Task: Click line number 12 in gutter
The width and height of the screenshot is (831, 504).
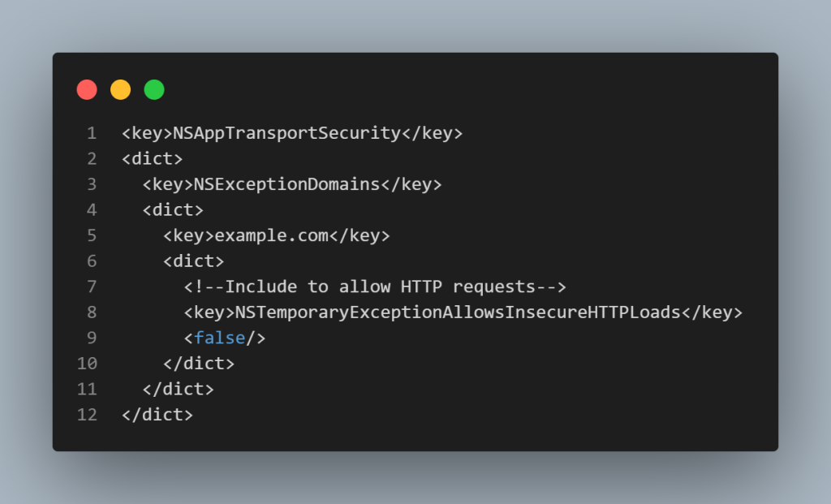Action: pyautogui.click(x=87, y=415)
